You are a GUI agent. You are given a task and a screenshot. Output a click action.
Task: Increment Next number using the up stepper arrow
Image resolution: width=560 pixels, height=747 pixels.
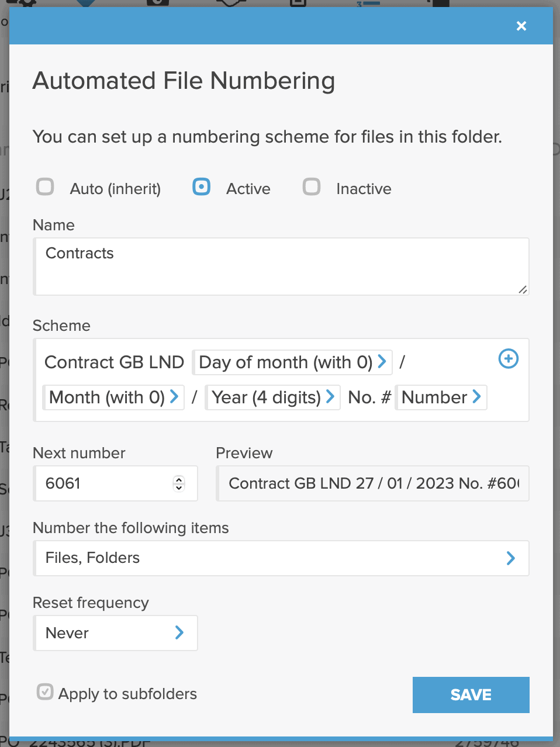tap(178, 480)
